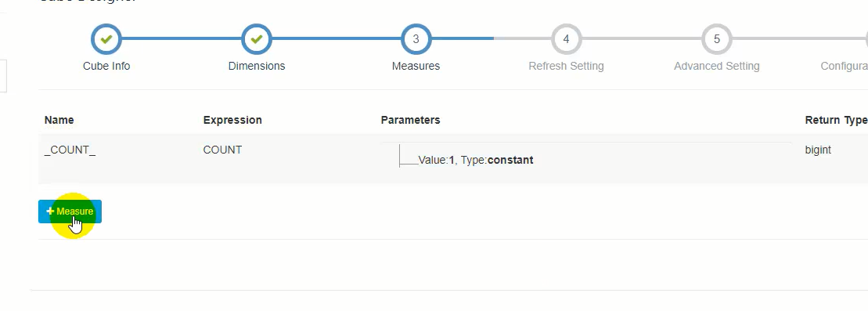Image resolution: width=868 pixels, height=311 pixels.
Task: Click step circle number 3
Action: (416, 39)
